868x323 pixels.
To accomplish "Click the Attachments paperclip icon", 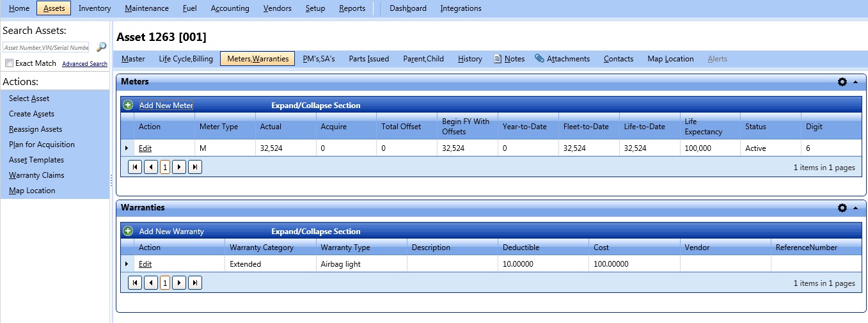I will click(x=539, y=59).
